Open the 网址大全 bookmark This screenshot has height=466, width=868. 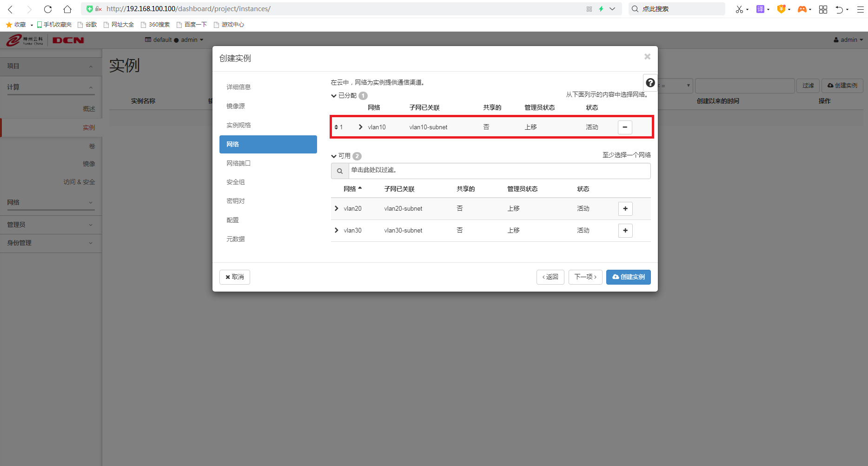point(119,25)
